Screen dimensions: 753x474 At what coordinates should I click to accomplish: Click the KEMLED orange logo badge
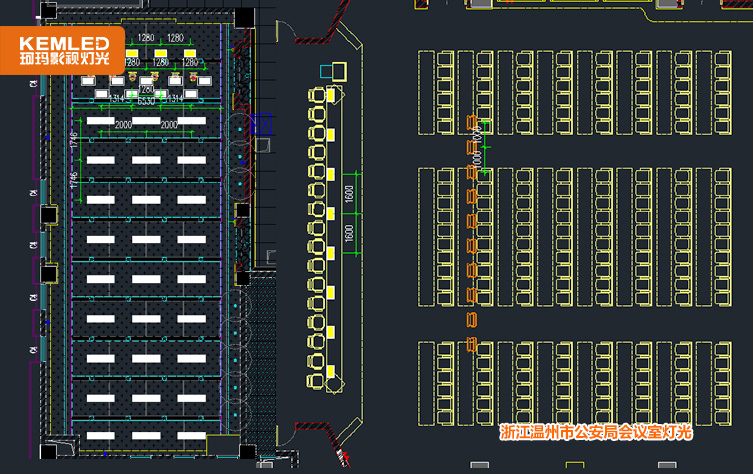click(x=62, y=50)
